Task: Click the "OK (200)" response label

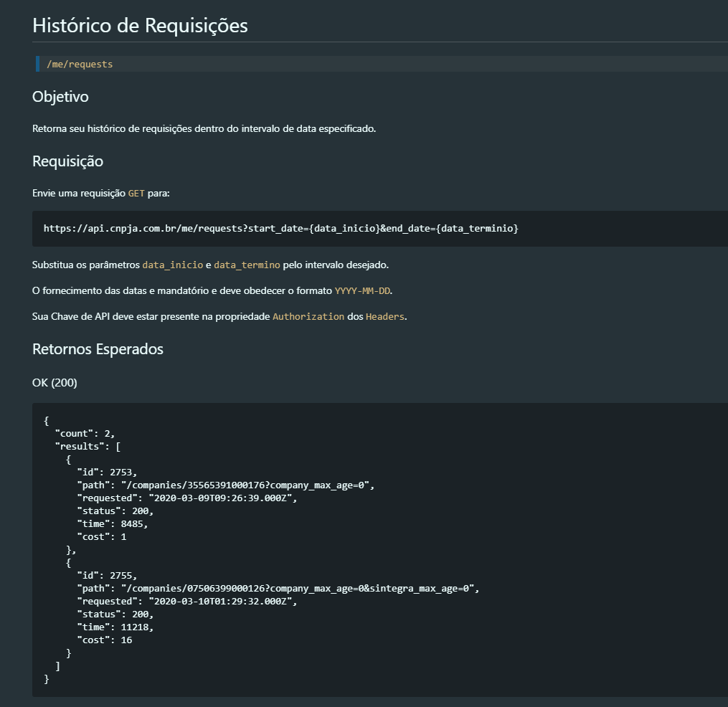Action: point(55,382)
